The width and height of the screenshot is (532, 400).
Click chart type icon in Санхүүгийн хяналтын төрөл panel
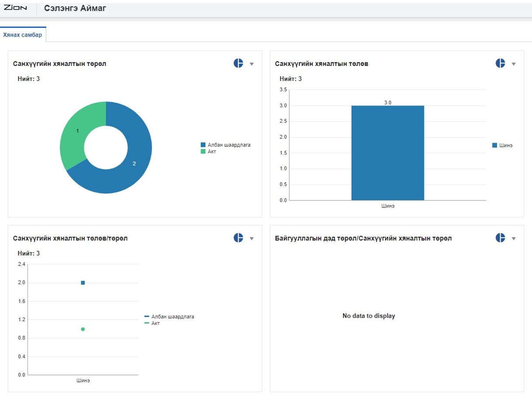tap(238, 63)
